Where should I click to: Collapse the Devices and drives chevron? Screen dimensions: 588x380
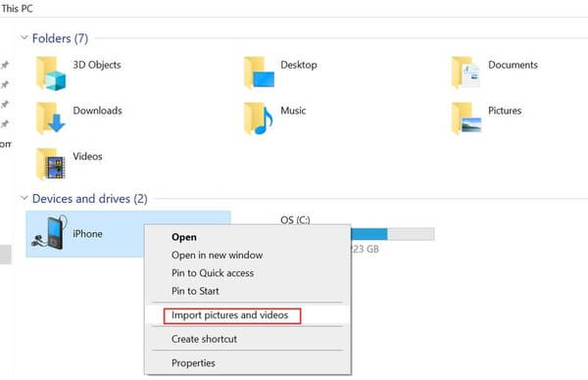[x=24, y=198]
